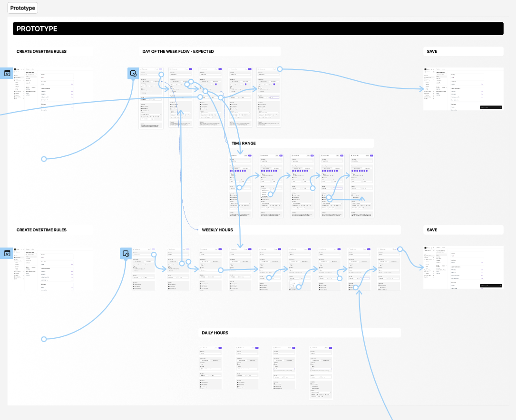Select fourth frame in Daily Hours row
516x420 pixels.
pyautogui.click(x=321, y=373)
